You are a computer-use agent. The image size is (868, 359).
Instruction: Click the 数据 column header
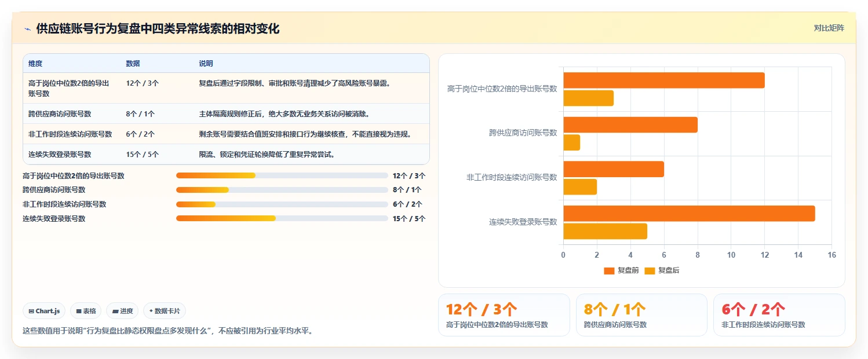pos(133,64)
